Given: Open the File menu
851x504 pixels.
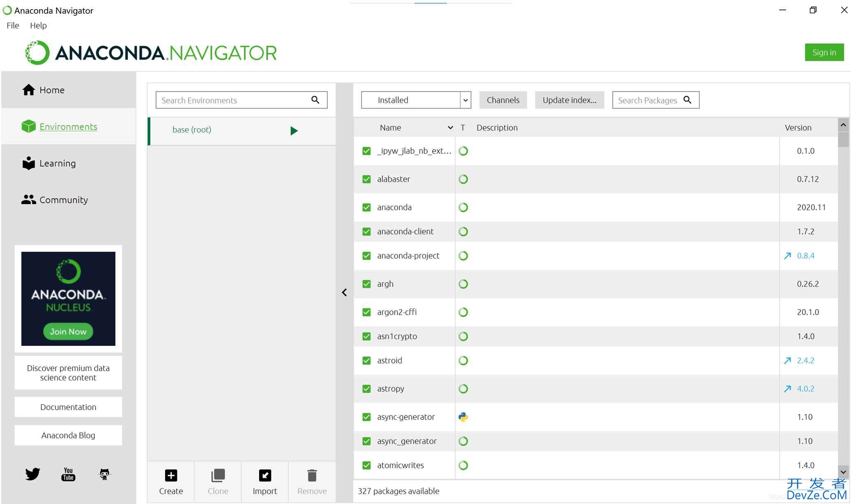Looking at the screenshot, I should tap(13, 25).
